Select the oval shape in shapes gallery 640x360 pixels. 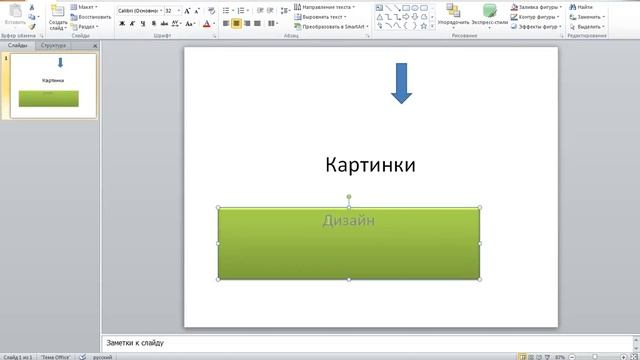click(415, 8)
